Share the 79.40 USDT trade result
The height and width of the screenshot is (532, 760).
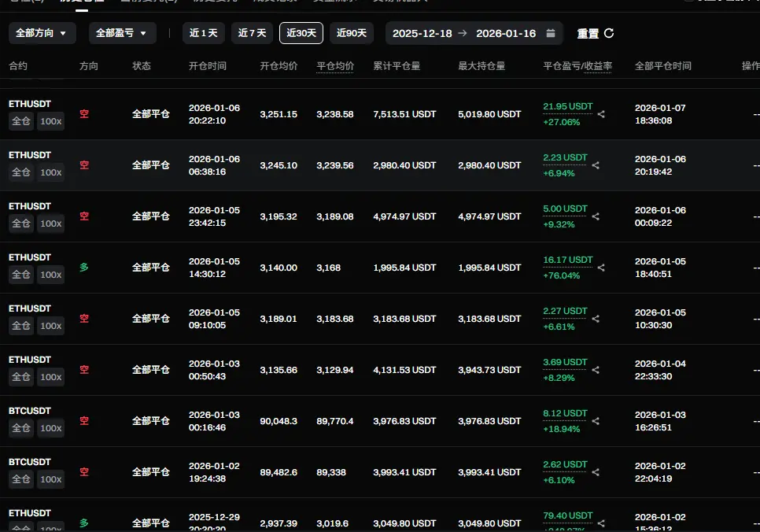pyautogui.click(x=601, y=524)
